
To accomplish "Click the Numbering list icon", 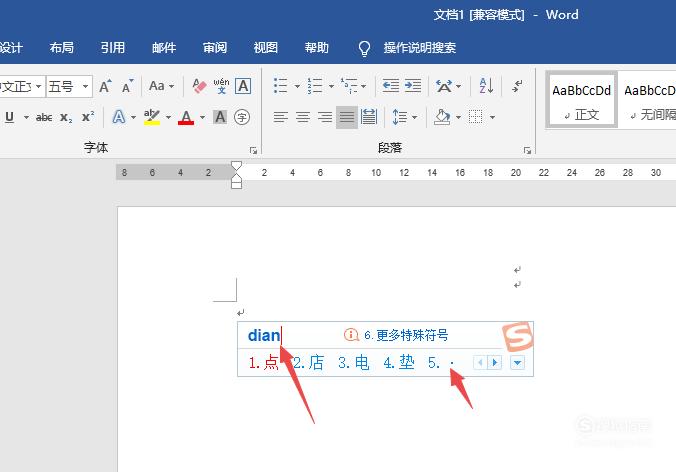I will tap(315, 86).
